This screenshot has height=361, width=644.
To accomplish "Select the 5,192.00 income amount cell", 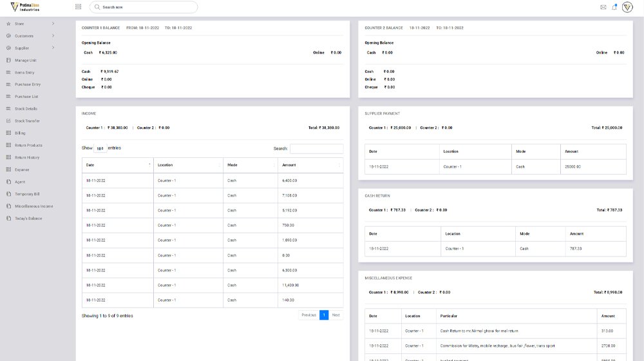I will pyautogui.click(x=310, y=210).
